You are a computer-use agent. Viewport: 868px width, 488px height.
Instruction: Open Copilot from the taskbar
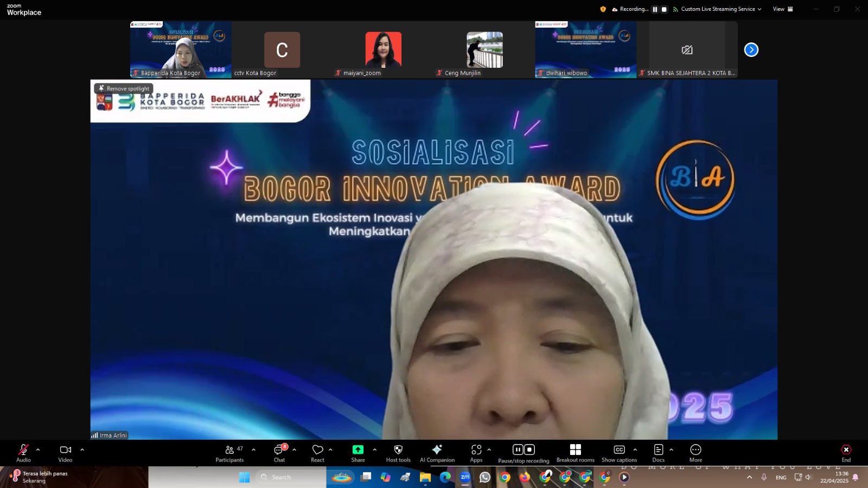click(x=386, y=477)
